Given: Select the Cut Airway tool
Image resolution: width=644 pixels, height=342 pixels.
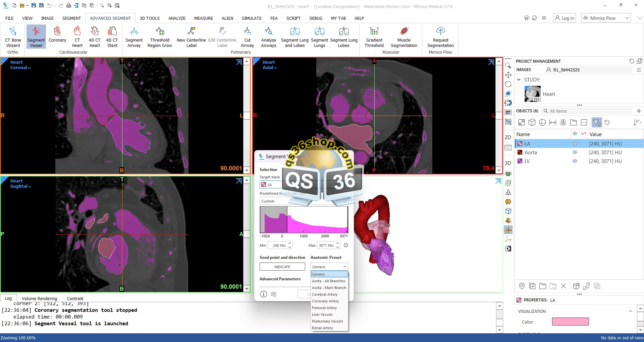Looking at the screenshot, I should (247, 37).
